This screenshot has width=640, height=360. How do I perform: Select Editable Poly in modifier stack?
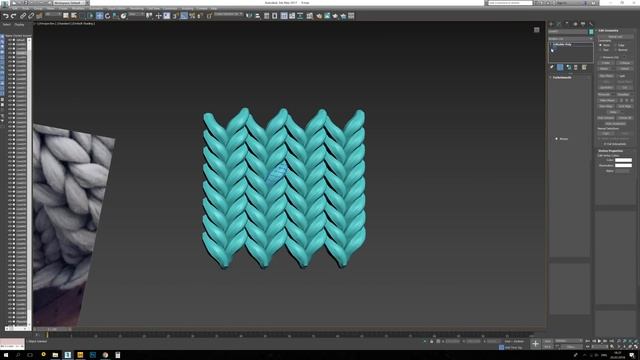[x=562, y=44]
